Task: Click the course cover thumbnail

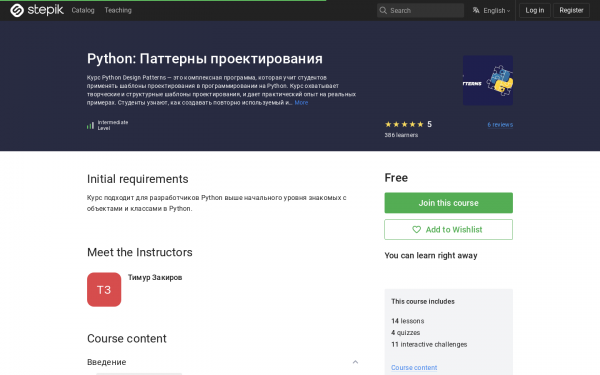Action: click(x=488, y=80)
